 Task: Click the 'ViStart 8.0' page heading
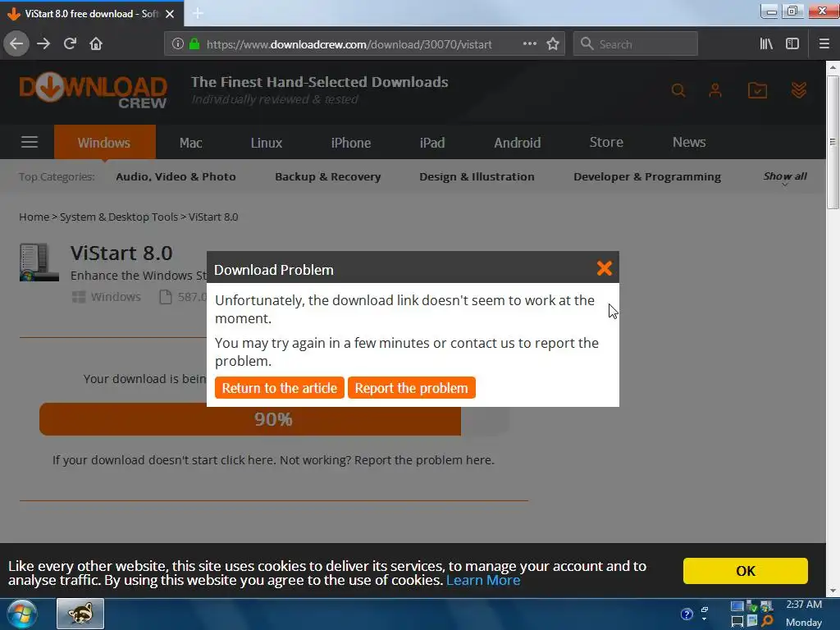[121, 253]
